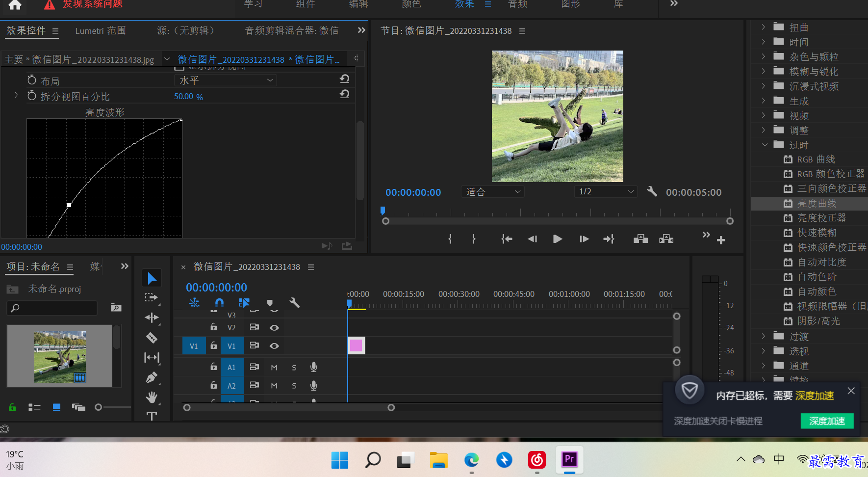Click the luma curve control point
The width and height of the screenshot is (868, 477).
pos(69,205)
